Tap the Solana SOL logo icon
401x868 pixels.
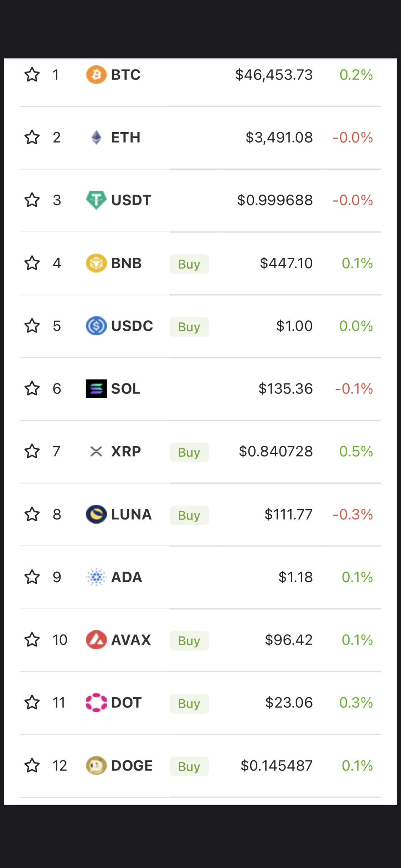click(x=96, y=389)
